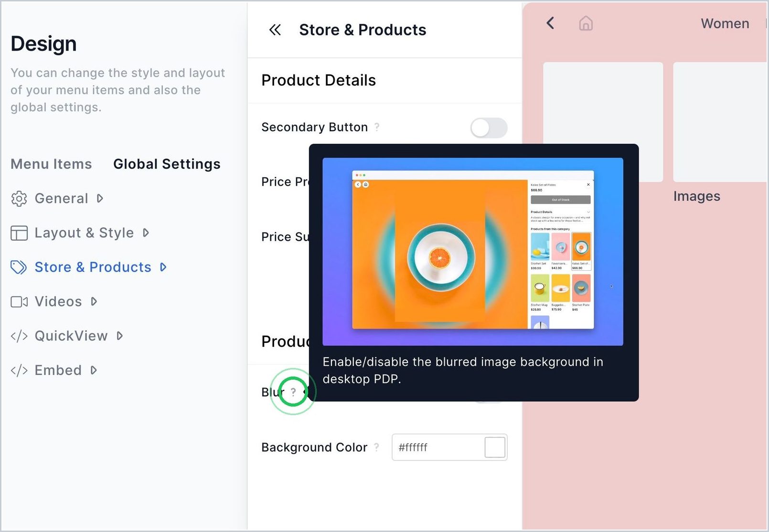Click the home icon in the preview
Screen dimensions: 769x532
point(586,23)
